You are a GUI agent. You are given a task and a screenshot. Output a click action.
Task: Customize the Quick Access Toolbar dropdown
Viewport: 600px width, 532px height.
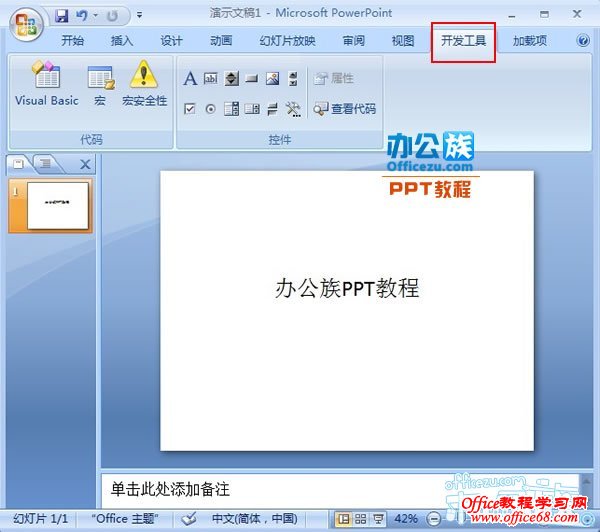click(140, 15)
